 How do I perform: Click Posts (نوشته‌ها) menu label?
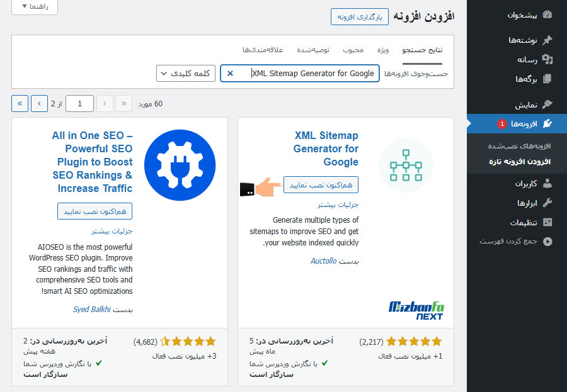click(523, 40)
